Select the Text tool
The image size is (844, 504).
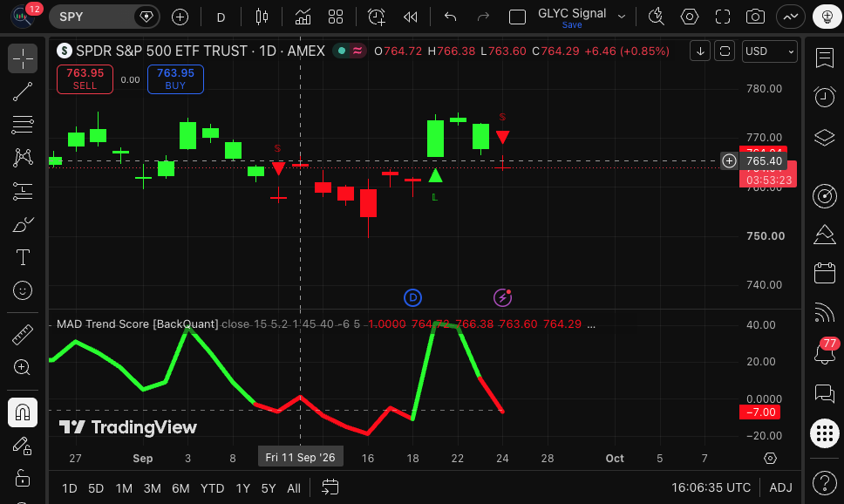tap(23, 257)
